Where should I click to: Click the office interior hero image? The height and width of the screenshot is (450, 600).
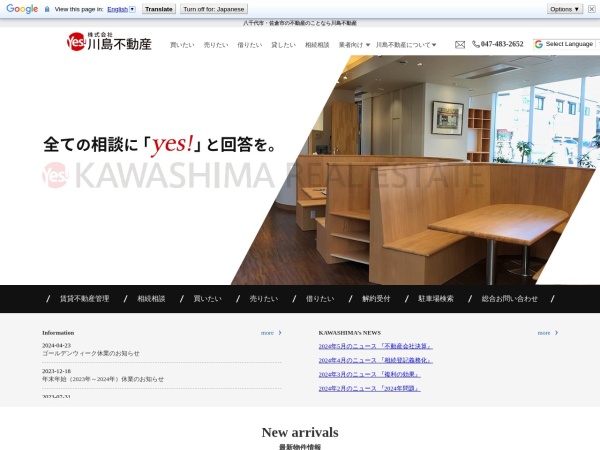point(415,170)
